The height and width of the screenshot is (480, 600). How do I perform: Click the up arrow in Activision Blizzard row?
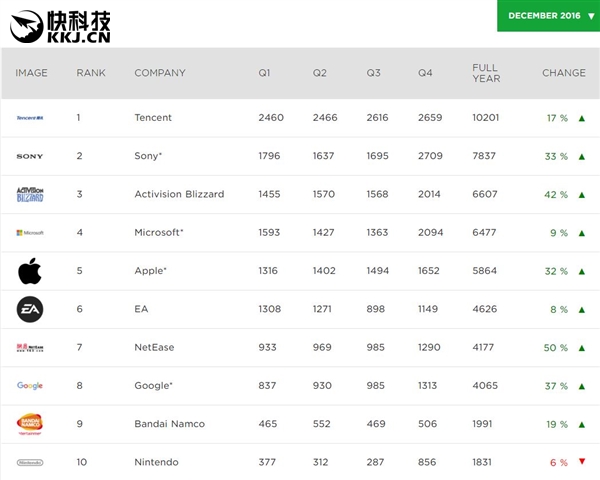click(582, 195)
